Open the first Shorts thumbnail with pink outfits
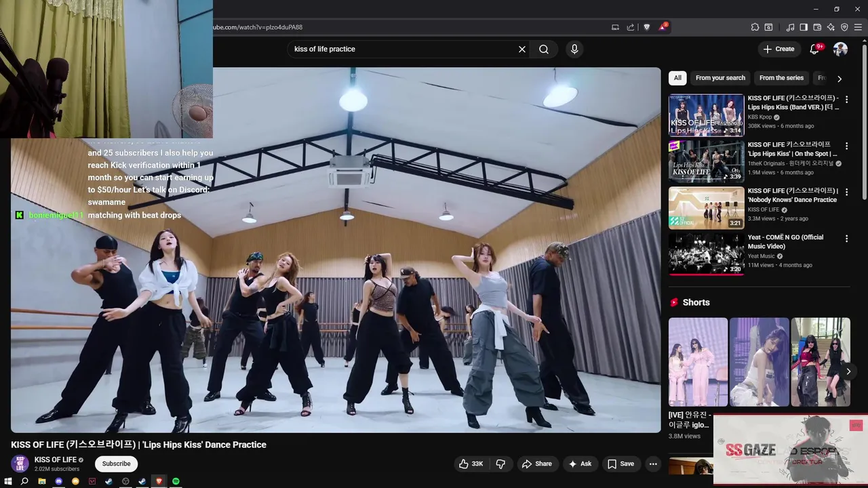This screenshot has width=868, height=488. click(698, 362)
